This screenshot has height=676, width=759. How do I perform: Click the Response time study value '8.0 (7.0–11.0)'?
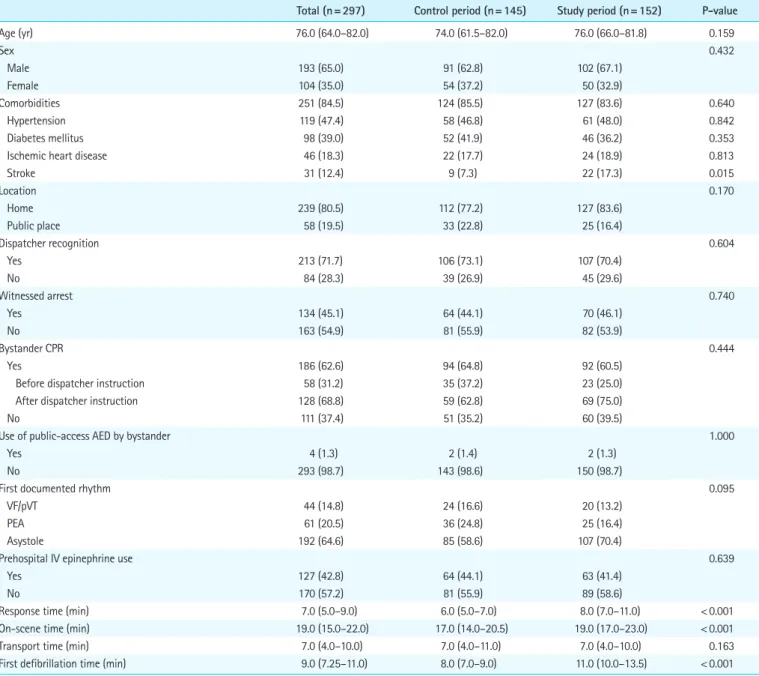[610, 611]
